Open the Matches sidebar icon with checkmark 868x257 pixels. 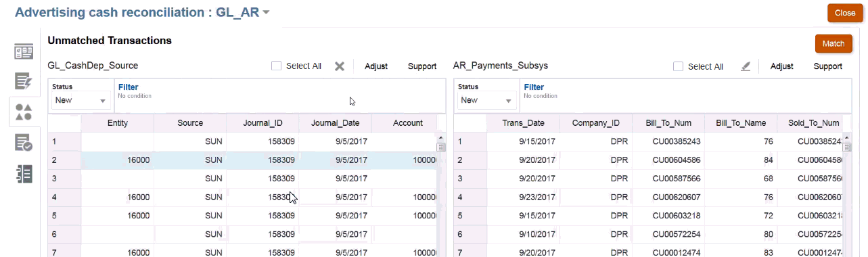(x=24, y=143)
